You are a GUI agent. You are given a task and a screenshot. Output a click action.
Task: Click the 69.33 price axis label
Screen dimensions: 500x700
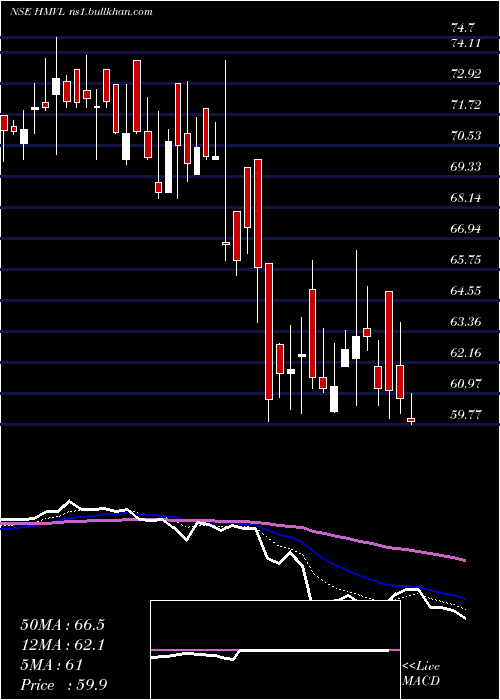tap(466, 167)
